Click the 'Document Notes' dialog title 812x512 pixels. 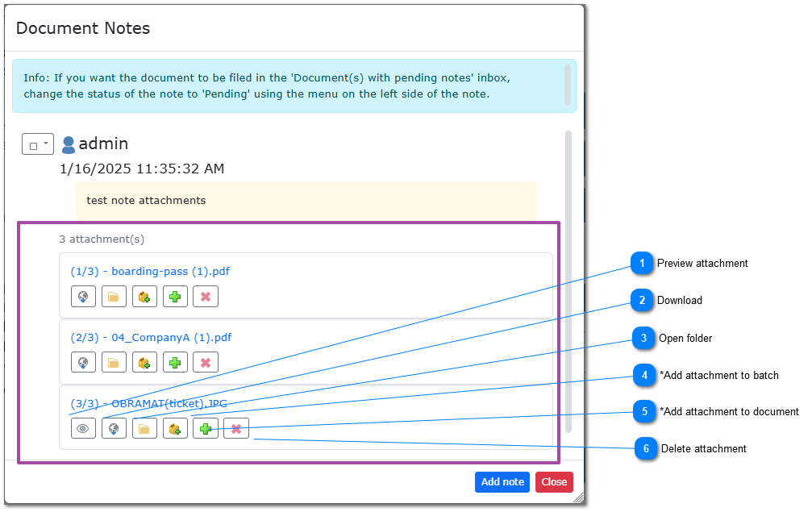[x=83, y=28]
